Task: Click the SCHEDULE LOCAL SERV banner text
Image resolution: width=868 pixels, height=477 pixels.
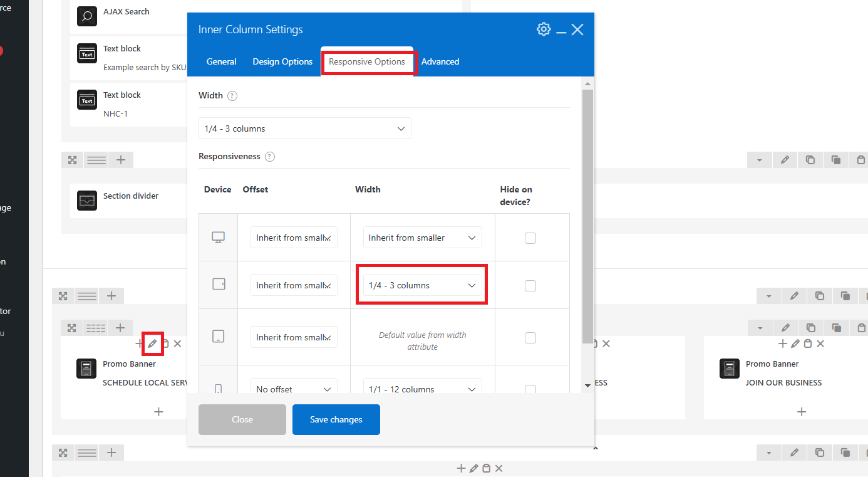Action: tap(145, 382)
